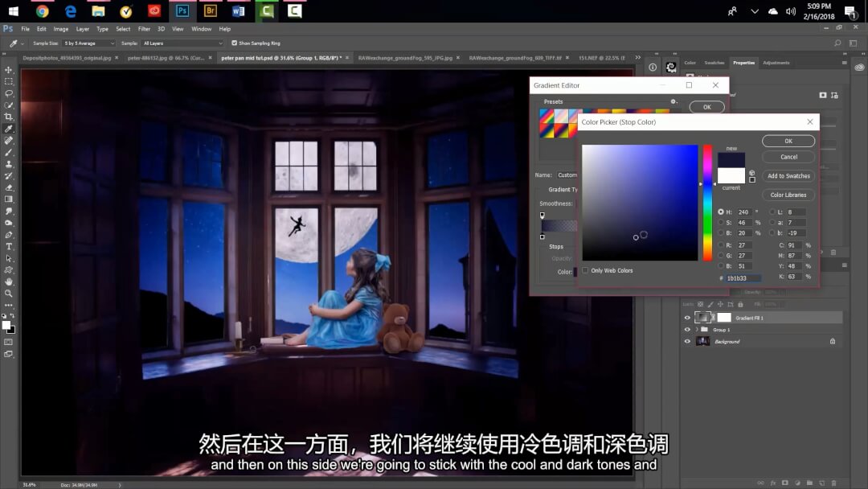Change the screen mode icon
This screenshot has height=489, width=868.
point(8,355)
